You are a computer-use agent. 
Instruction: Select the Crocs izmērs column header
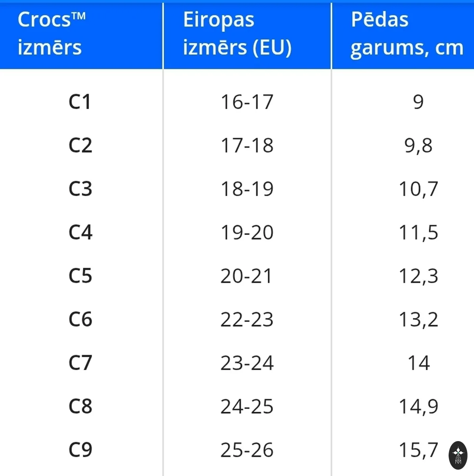coord(52,33)
